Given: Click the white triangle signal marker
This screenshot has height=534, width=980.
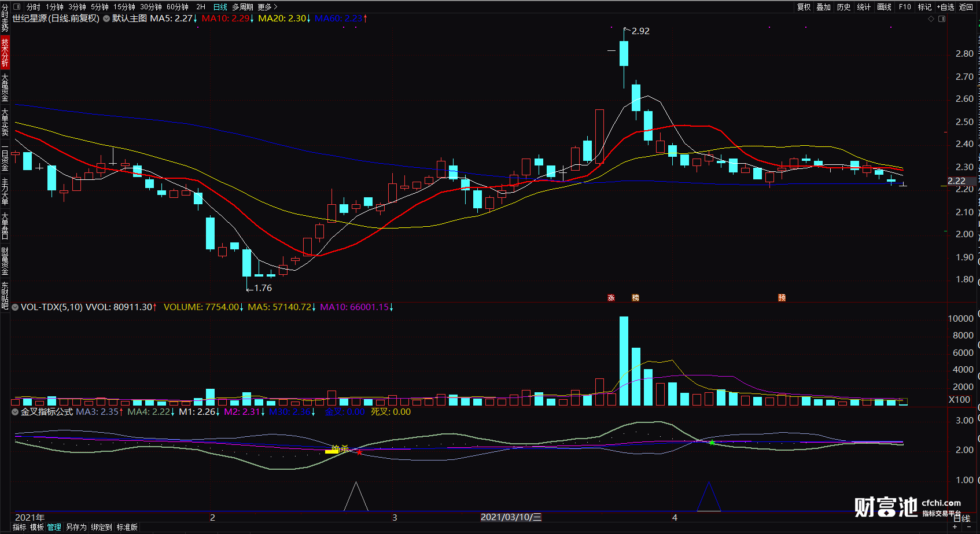Looking at the screenshot, I should pyautogui.click(x=356, y=497).
